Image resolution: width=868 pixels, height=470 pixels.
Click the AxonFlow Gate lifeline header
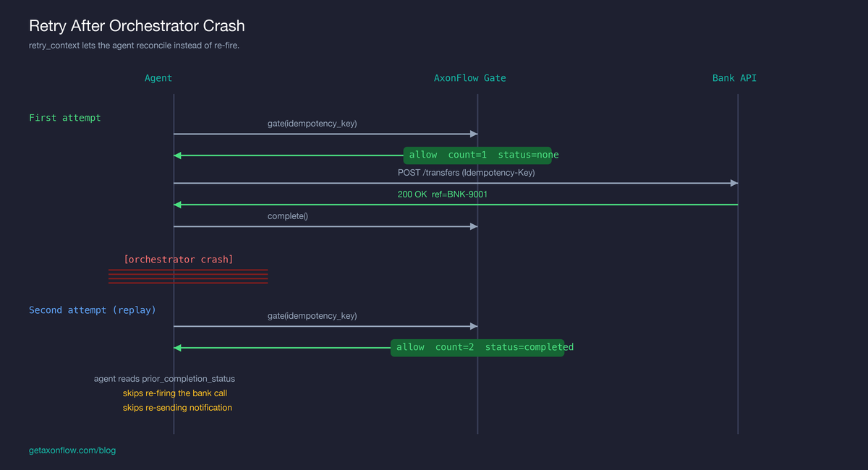coord(470,77)
